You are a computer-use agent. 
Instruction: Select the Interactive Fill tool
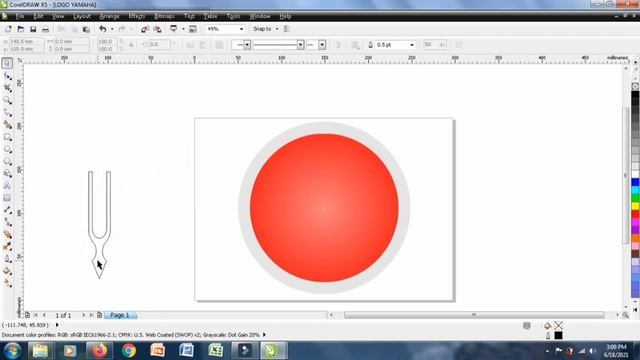point(7,283)
